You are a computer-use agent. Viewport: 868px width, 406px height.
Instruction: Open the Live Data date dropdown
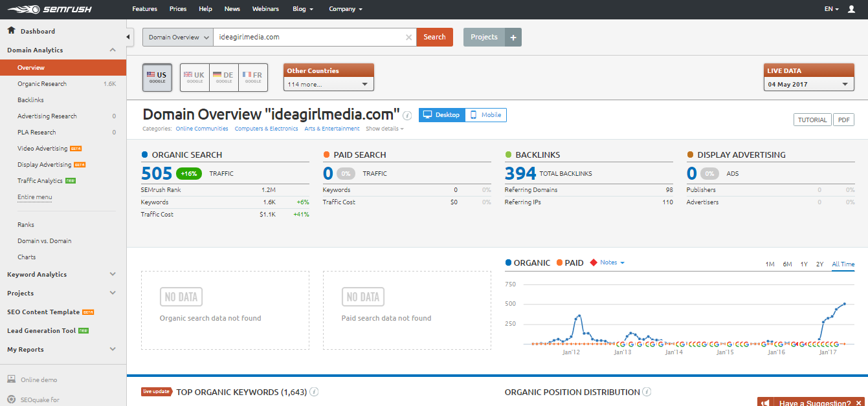pyautogui.click(x=809, y=84)
